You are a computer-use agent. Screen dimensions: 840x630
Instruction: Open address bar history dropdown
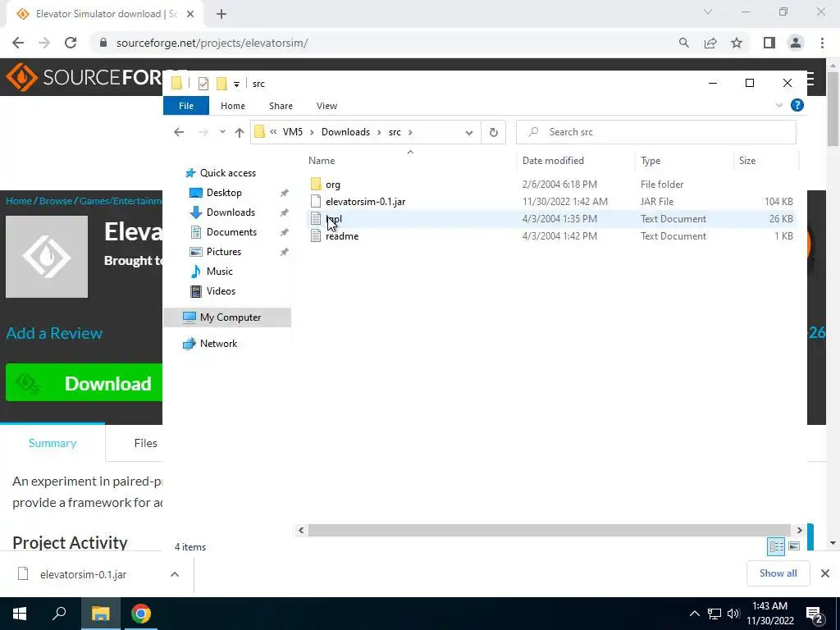(x=468, y=132)
